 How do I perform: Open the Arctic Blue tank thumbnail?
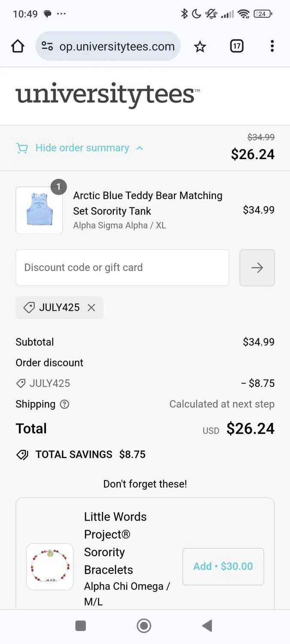[39, 210]
